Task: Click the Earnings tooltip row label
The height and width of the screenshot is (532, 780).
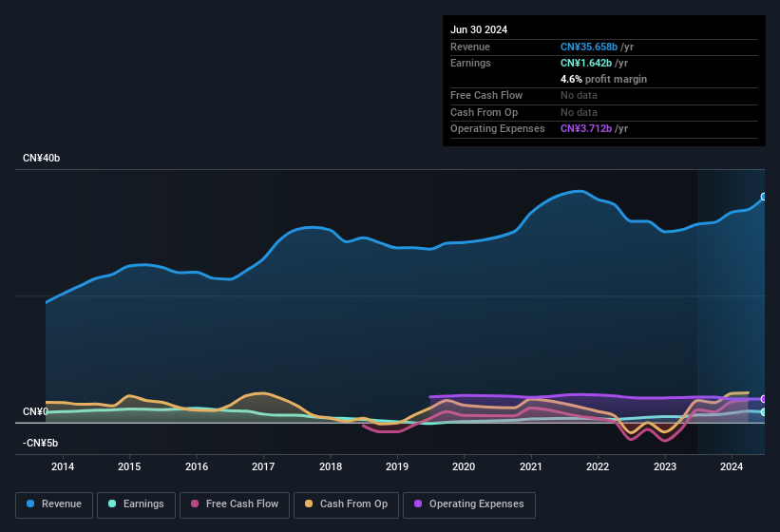Action: tap(470, 63)
